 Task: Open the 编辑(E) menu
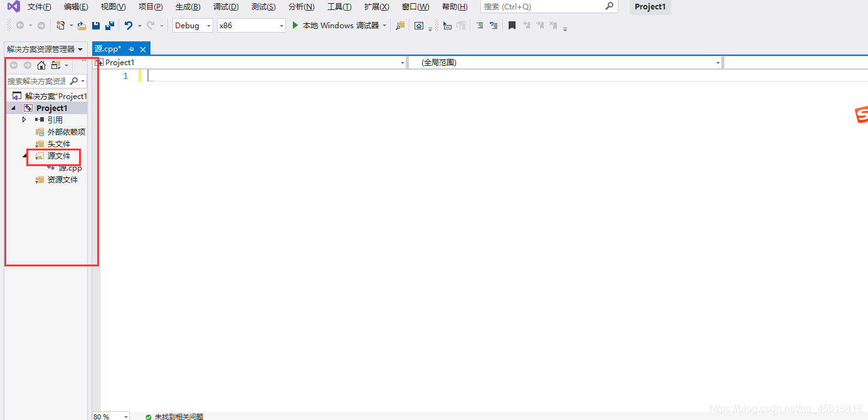click(x=76, y=7)
